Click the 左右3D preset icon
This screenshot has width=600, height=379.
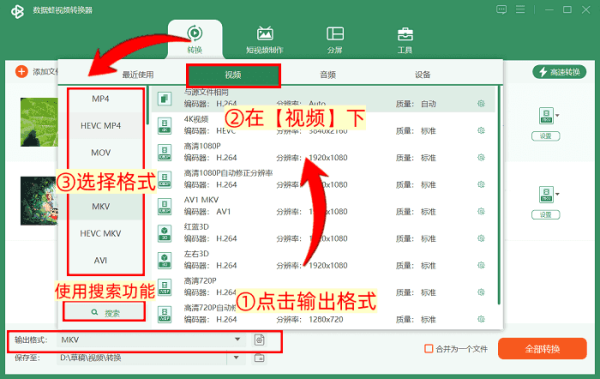[x=165, y=260]
